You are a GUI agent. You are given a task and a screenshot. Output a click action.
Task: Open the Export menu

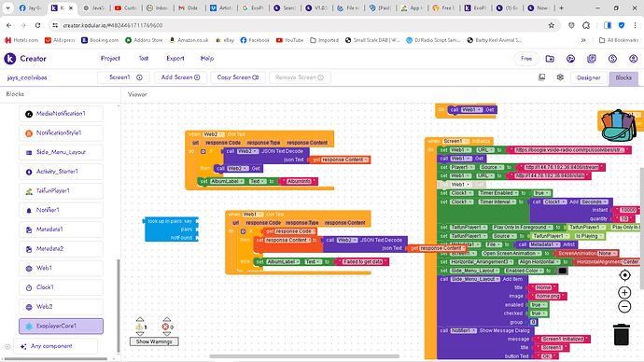(x=175, y=59)
